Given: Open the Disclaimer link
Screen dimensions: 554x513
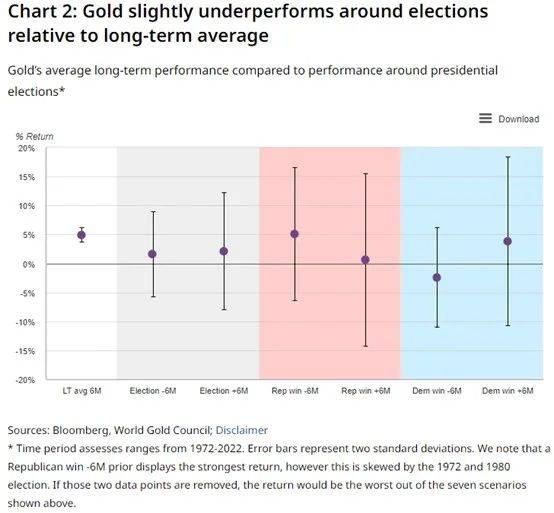Looking at the screenshot, I should (x=241, y=430).
